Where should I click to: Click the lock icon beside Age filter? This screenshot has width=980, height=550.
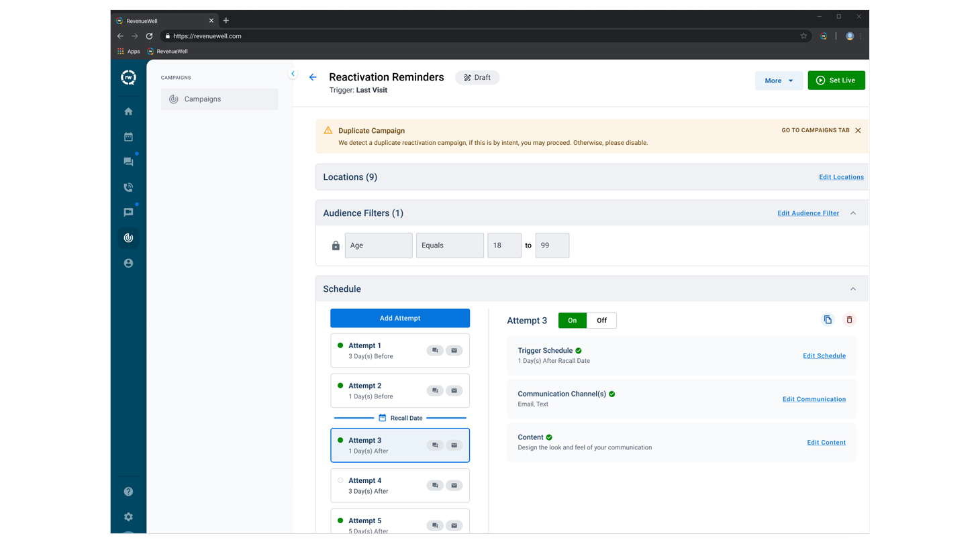(x=336, y=245)
